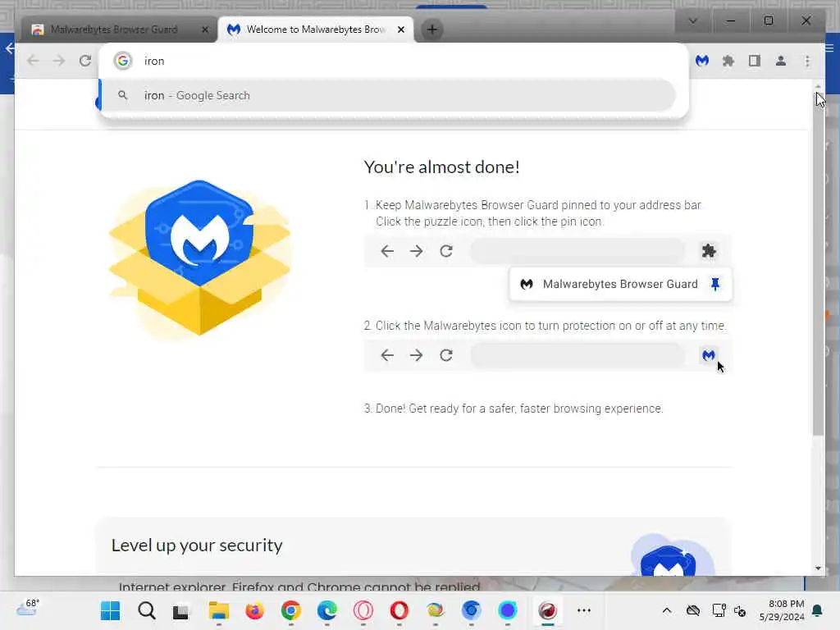Click the puzzle icon in step 1 illustration
Viewport: 840px width, 630px height.
[708, 251]
